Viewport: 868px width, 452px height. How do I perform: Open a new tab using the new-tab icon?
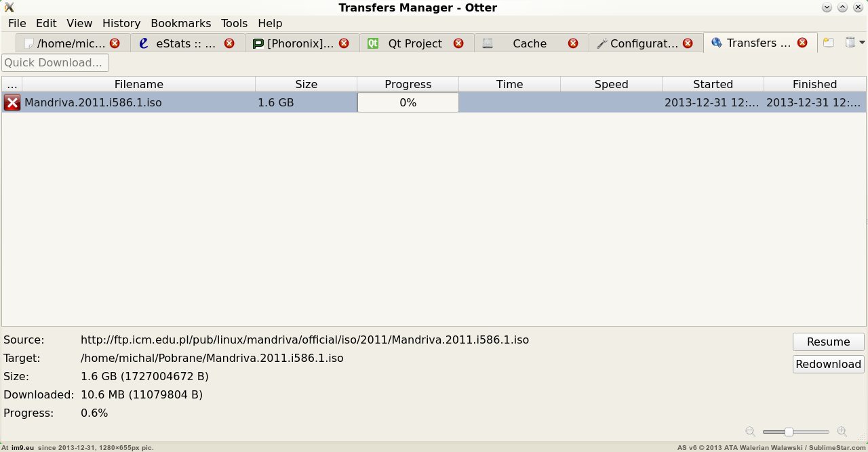(828, 42)
